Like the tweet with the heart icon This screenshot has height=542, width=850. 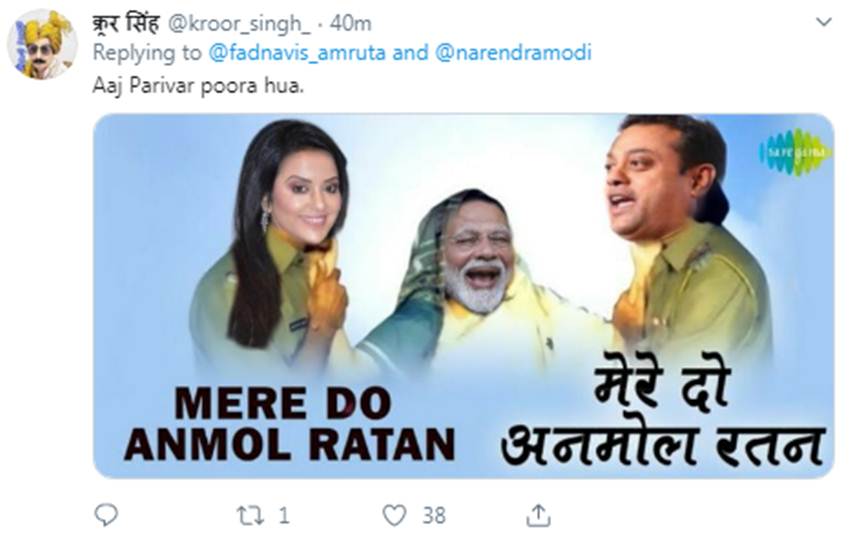tap(396, 515)
